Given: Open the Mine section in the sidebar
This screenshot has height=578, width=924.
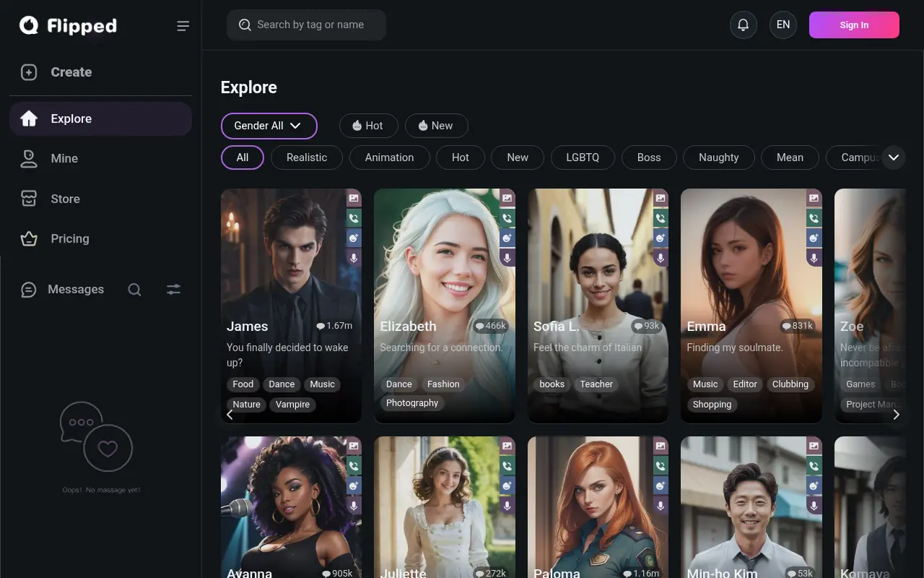Looking at the screenshot, I should (64, 158).
